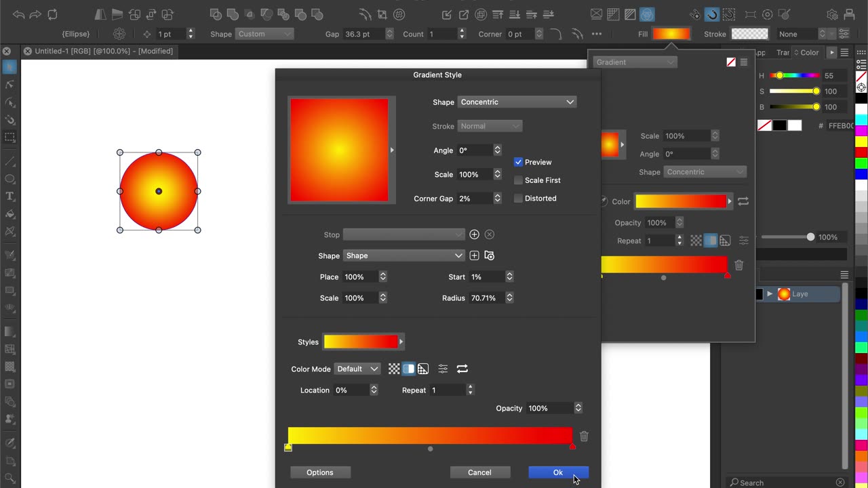Open the disabled Stroke Normal dropdown
Image resolution: width=868 pixels, height=488 pixels.
click(x=490, y=126)
